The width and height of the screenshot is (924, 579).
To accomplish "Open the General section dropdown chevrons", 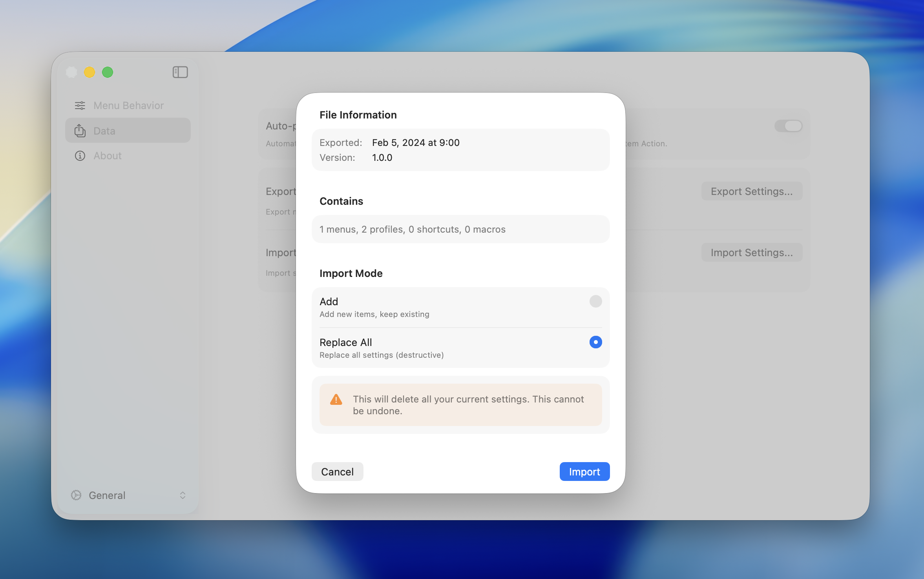I will pos(183,495).
